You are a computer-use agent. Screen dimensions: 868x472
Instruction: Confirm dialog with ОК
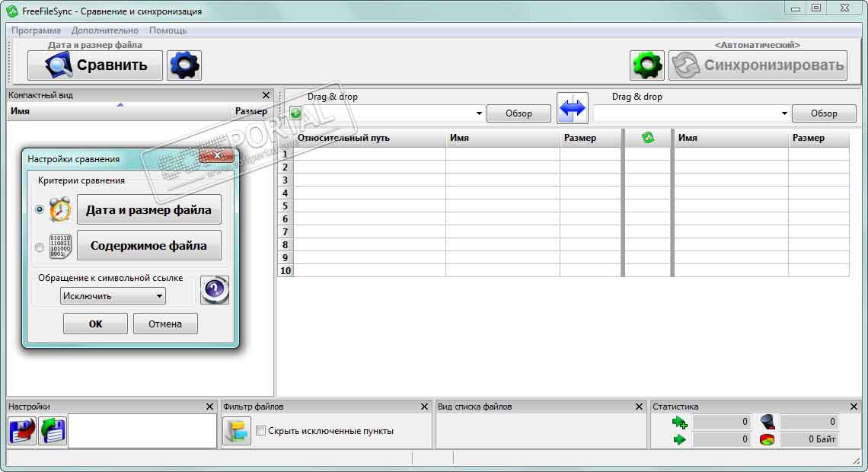95,324
